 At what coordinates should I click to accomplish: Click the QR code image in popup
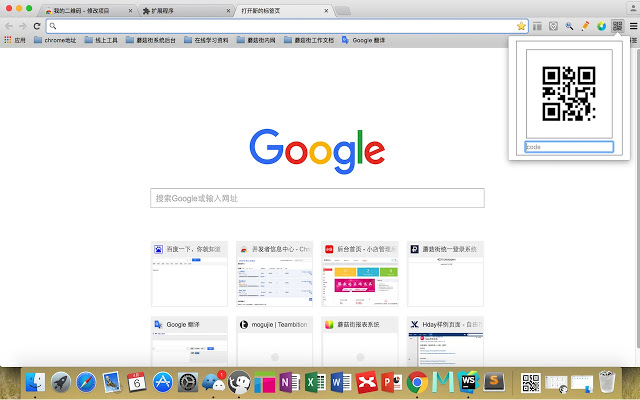pyautogui.click(x=569, y=93)
